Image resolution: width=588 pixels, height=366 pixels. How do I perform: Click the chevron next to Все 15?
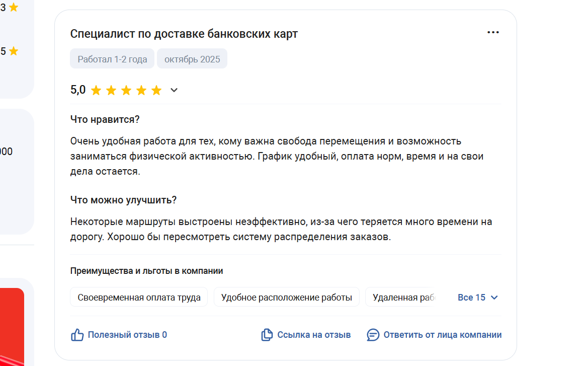pos(494,298)
